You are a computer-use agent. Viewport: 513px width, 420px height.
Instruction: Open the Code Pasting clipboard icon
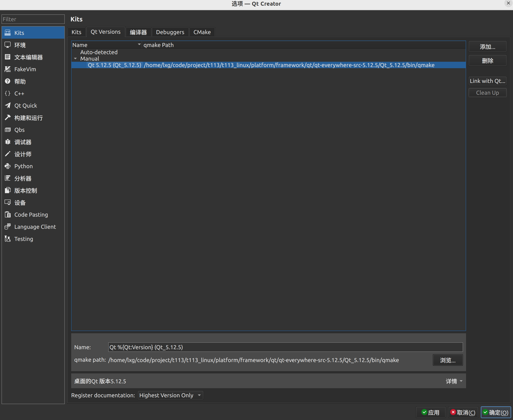click(x=8, y=215)
